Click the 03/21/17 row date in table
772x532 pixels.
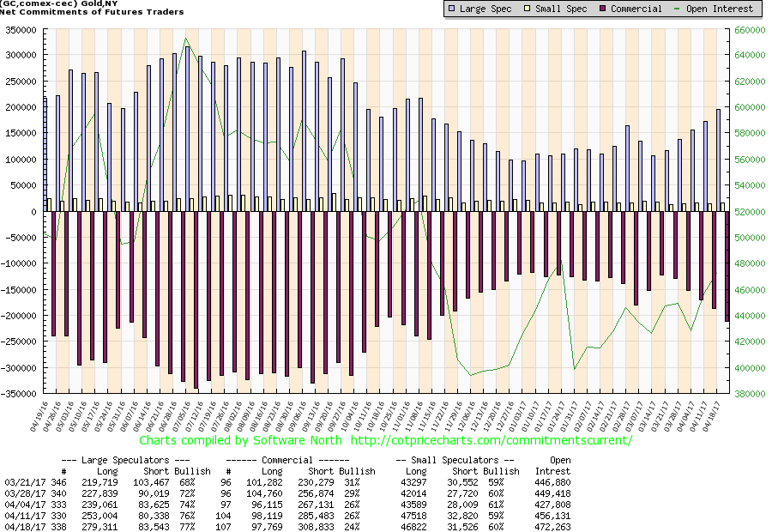tap(21, 482)
